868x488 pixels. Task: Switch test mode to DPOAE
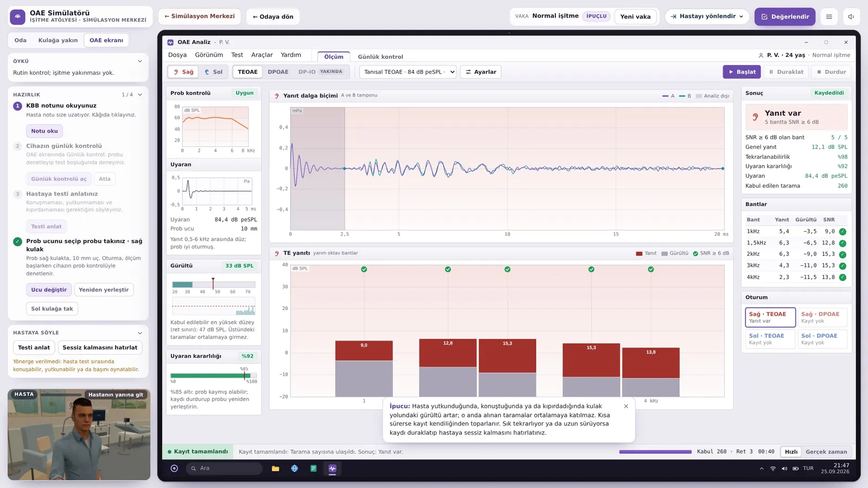[x=278, y=72]
